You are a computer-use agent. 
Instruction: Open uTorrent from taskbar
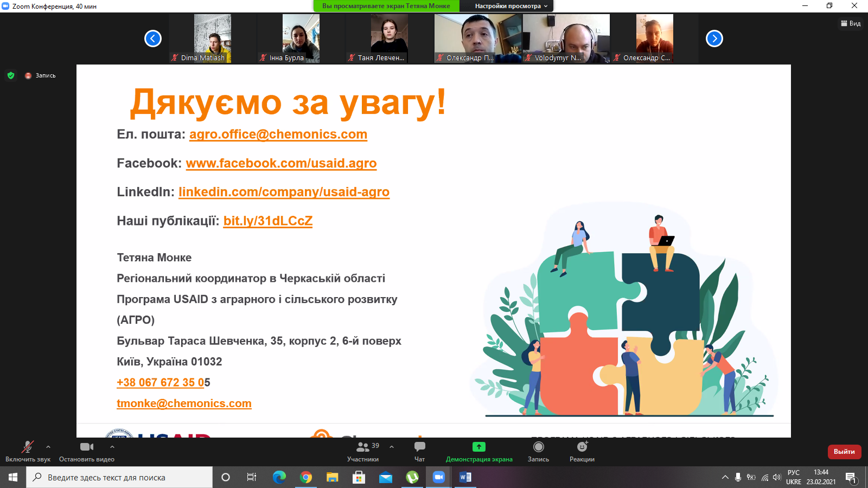pyautogui.click(x=412, y=477)
